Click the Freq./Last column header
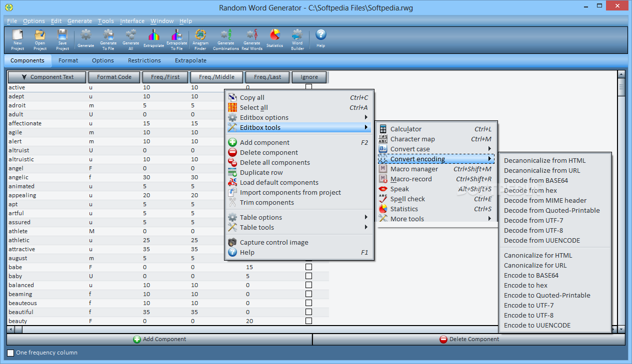Image resolution: width=632 pixels, height=364 pixels. pyautogui.click(x=267, y=77)
